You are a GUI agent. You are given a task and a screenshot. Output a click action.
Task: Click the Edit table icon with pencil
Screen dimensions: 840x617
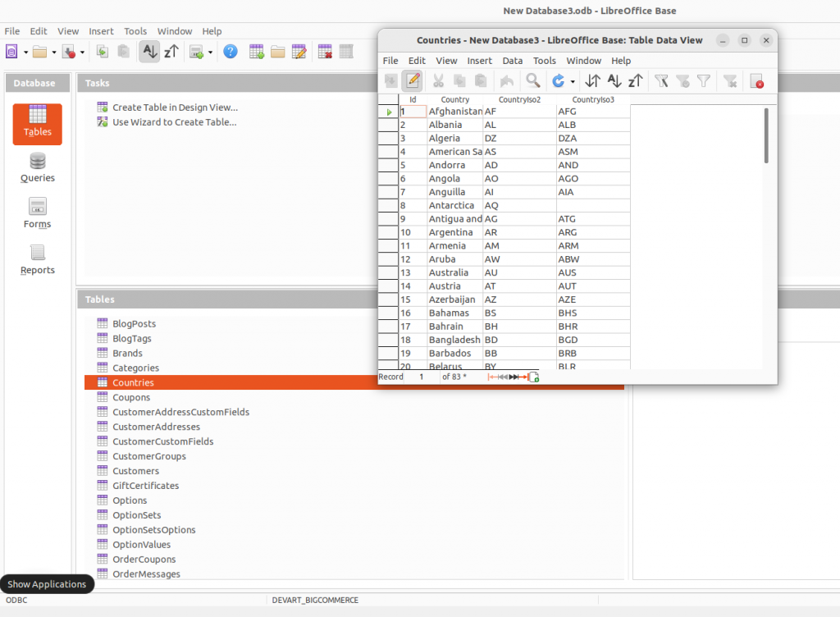pos(299,52)
